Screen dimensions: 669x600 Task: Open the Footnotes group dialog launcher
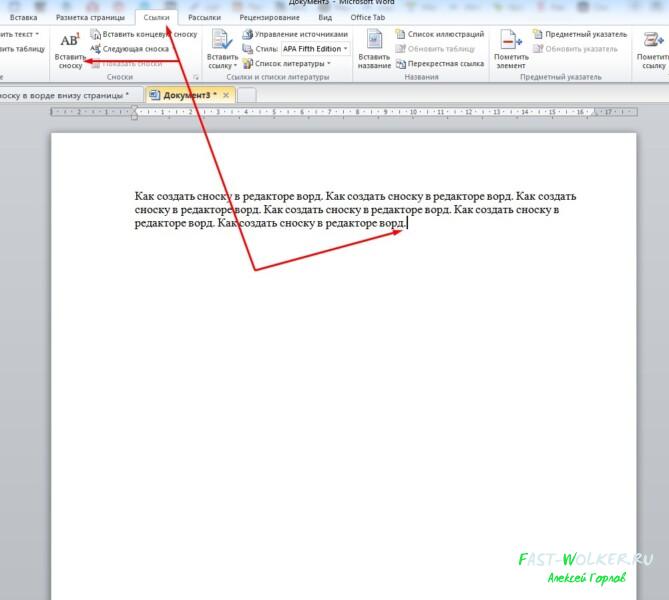pos(196,77)
